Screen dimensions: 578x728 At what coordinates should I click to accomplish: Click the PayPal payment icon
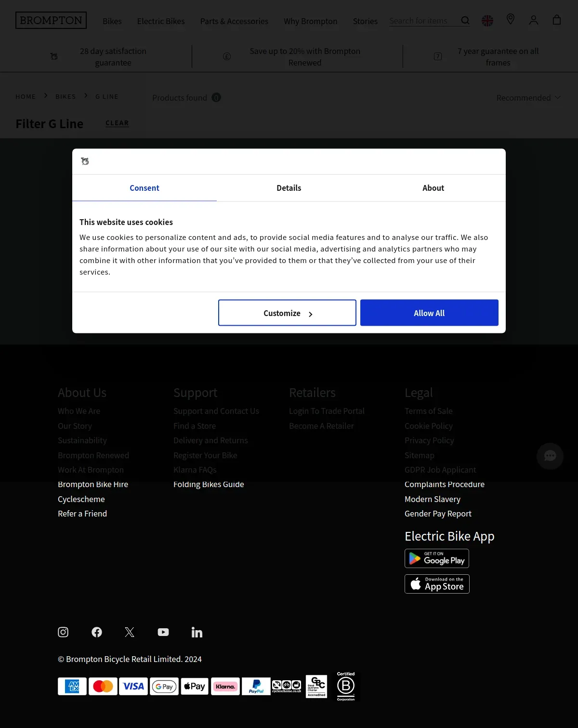point(256,686)
